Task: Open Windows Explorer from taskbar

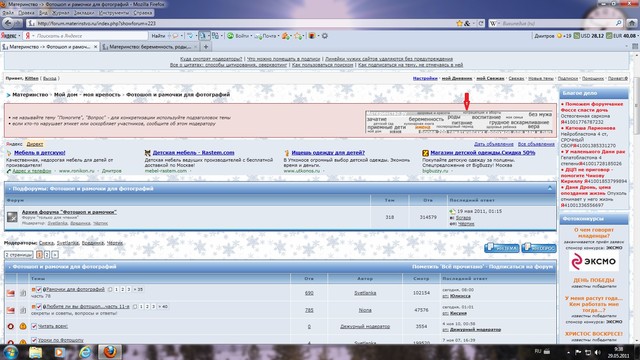Action: tap(36, 352)
